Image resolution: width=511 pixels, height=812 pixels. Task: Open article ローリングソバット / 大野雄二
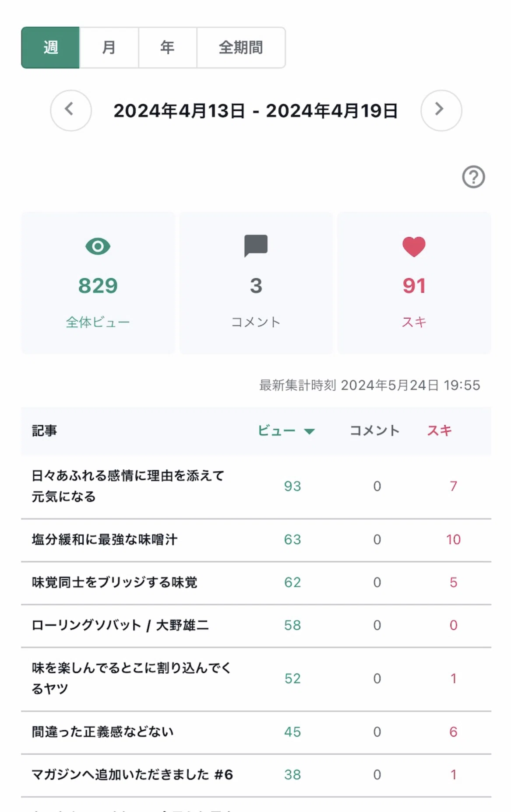tap(120, 625)
